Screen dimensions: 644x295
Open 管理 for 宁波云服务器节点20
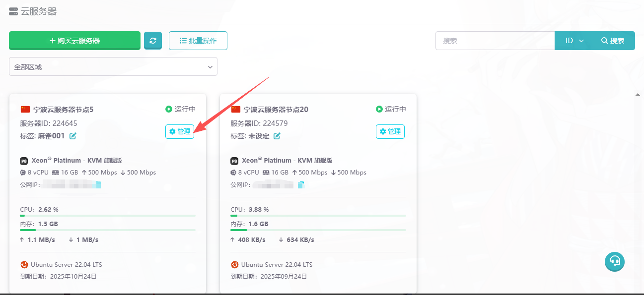(x=390, y=131)
